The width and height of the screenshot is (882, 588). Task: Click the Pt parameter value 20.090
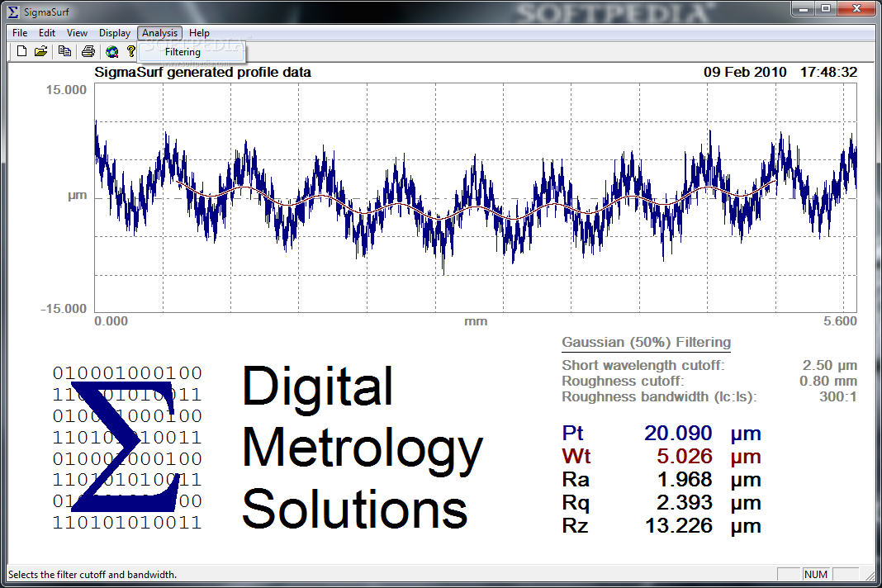click(678, 433)
